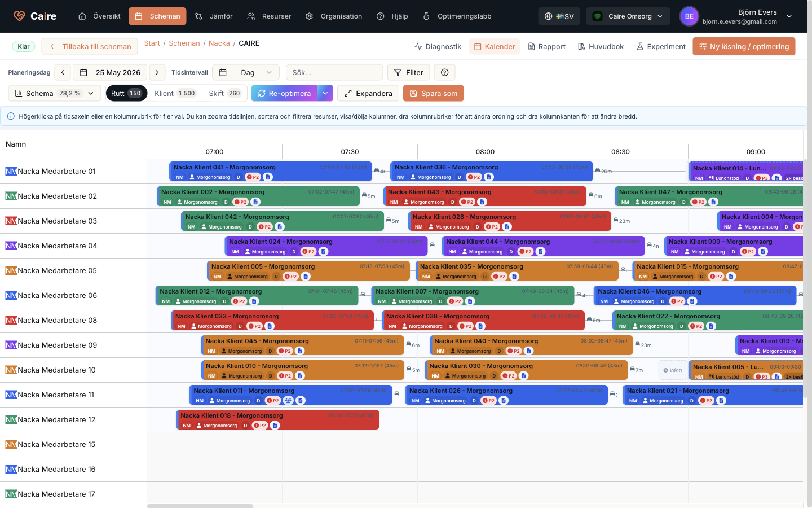Click the info icon in the hint banner
812x508 pixels.
pyautogui.click(x=11, y=116)
